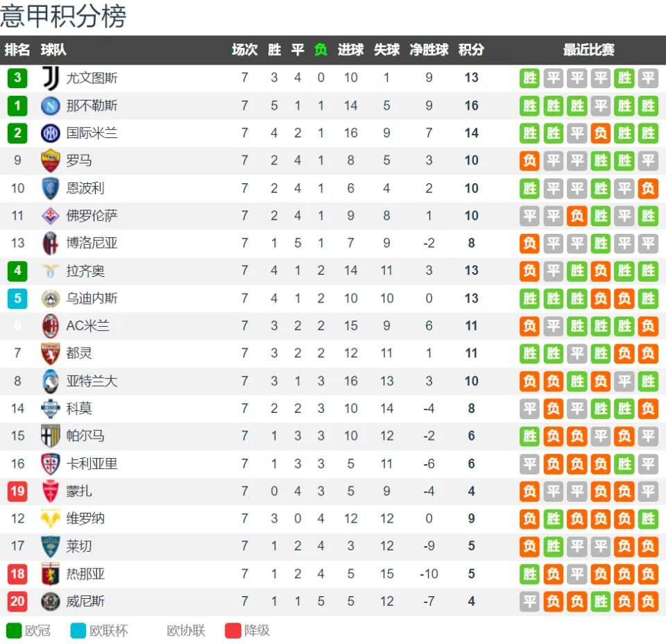666x644 pixels.
Task: Click the Torino bull crest icon
Action: (x=50, y=353)
